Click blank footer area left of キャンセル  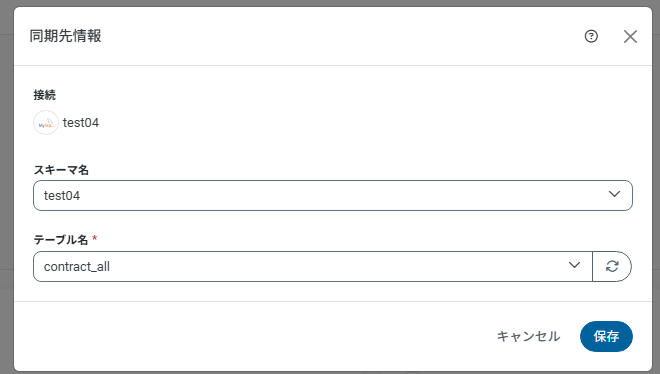point(253,337)
